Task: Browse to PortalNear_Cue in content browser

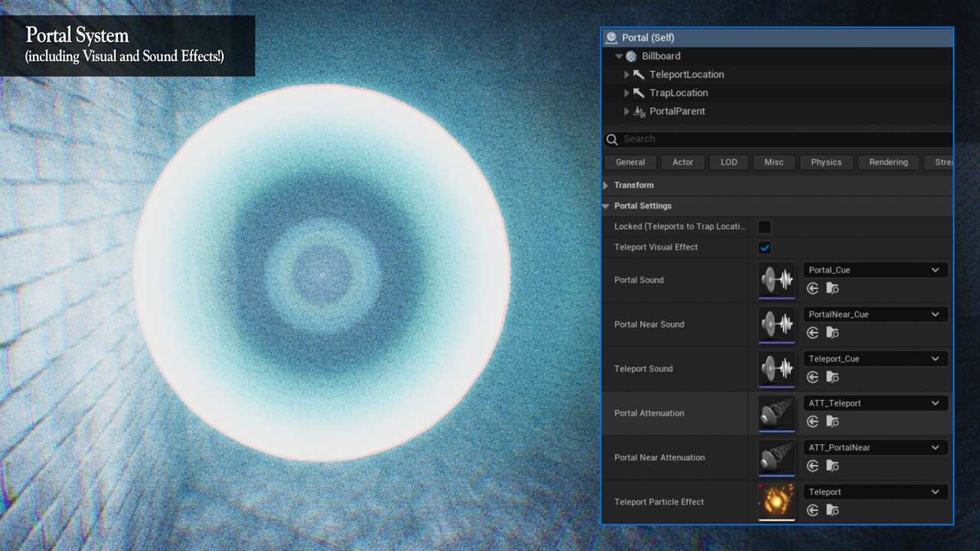Action: [x=832, y=333]
